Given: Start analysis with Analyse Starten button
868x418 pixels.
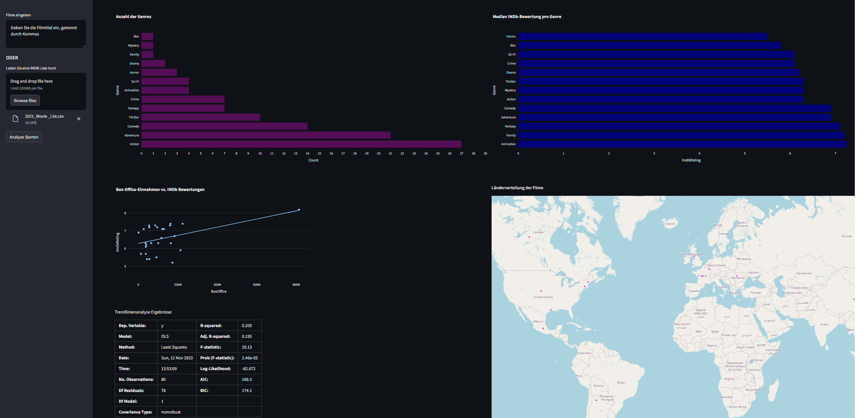Looking at the screenshot, I should [x=24, y=137].
